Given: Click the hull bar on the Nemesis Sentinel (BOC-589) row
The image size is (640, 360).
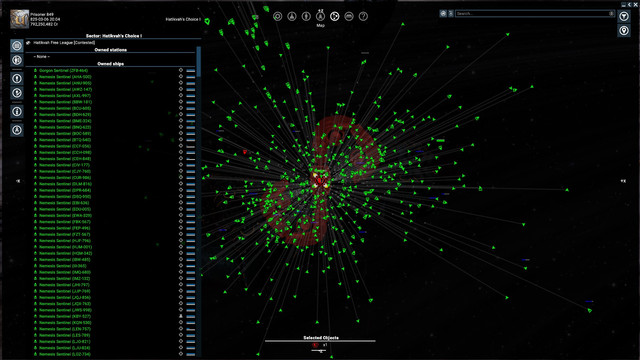Looking at the screenshot, I should point(191,133).
